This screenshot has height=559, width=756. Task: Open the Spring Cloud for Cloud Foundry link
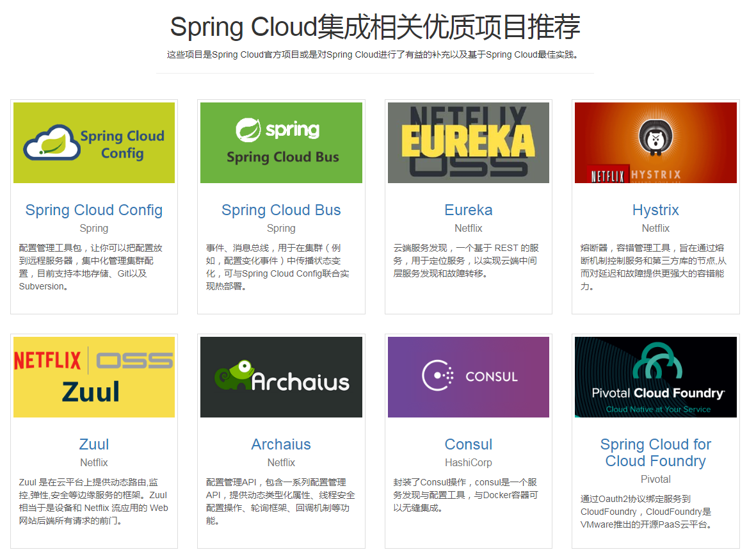click(x=655, y=453)
